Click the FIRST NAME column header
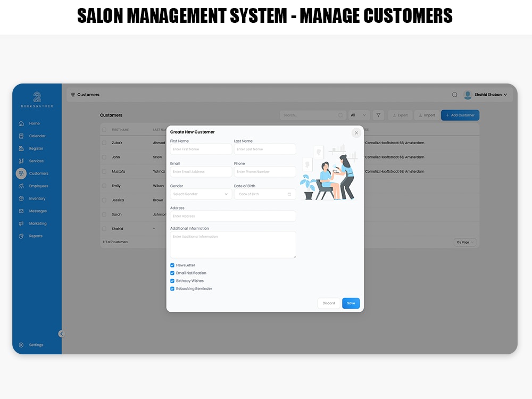This screenshot has height=399, width=532. 120,130
